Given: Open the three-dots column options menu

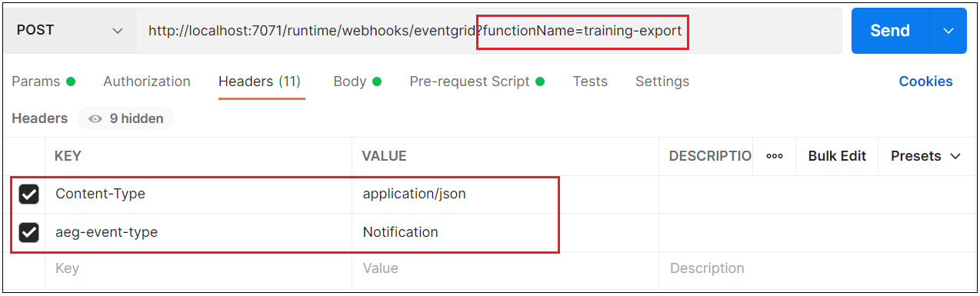Looking at the screenshot, I should (x=775, y=156).
